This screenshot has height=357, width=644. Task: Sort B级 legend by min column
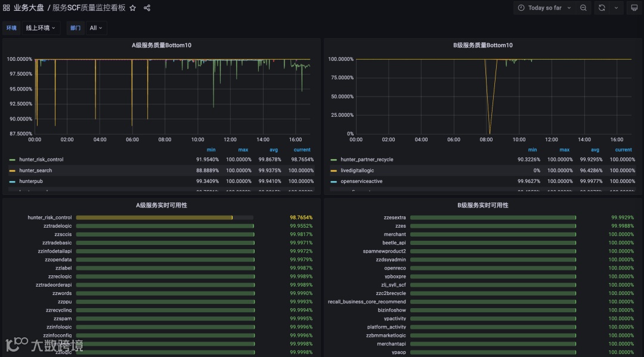tap(532, 150)
